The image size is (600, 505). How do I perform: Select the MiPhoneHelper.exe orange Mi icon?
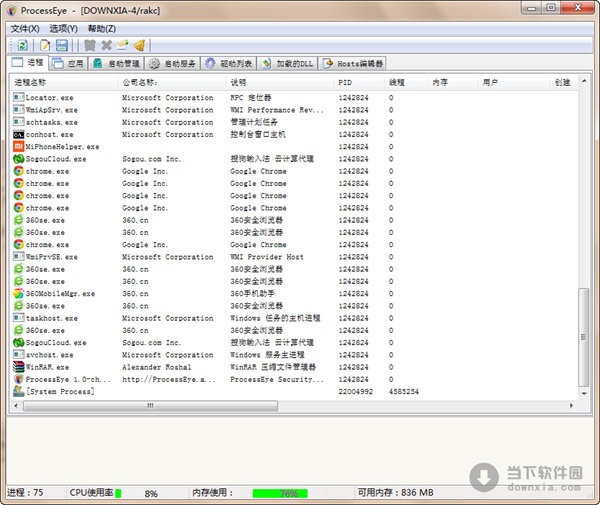[x=18, y=147]
